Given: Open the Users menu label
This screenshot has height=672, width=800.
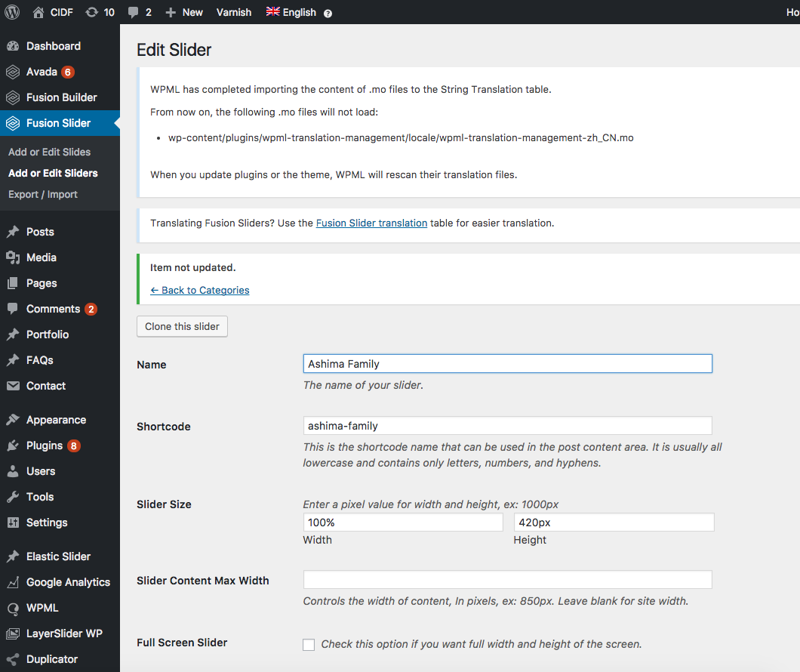Looking at the screenshot, I should [41, 471].
